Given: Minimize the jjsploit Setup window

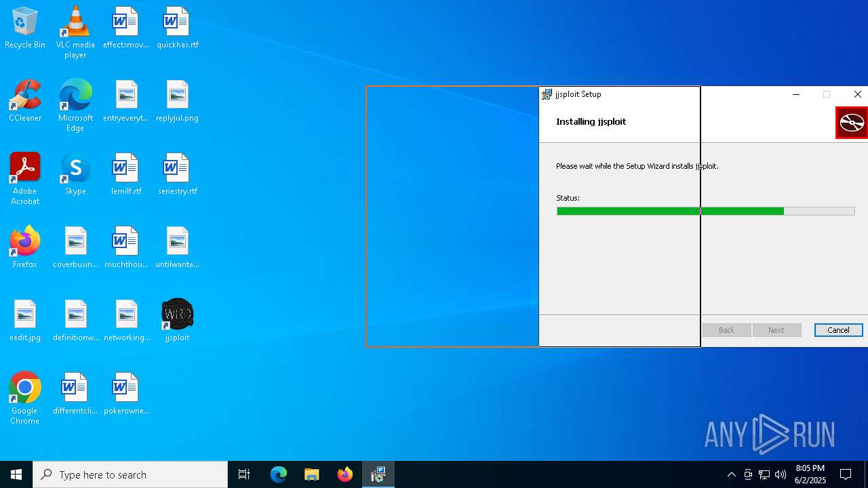Looking at the screenshot, I should (796, 94).
